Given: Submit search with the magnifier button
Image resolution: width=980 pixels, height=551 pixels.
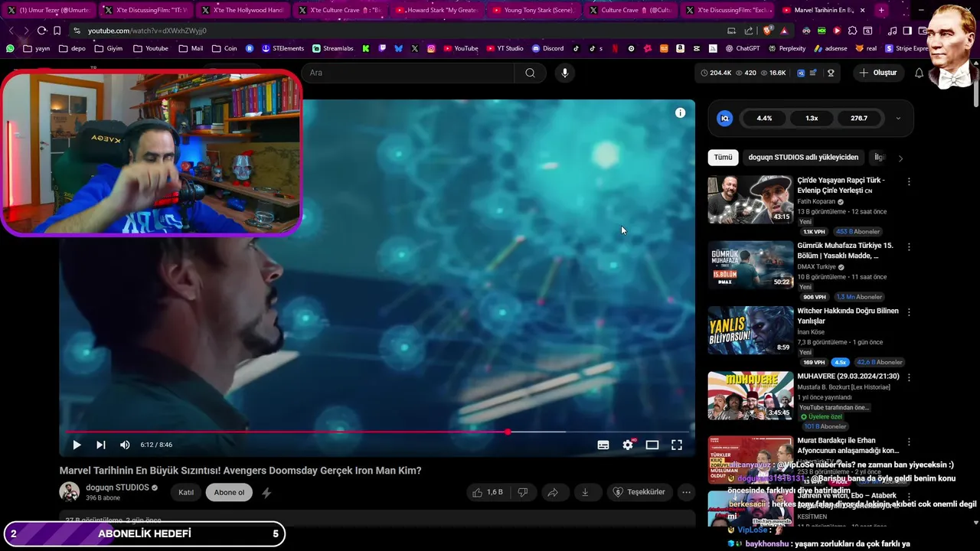Looking at the screenshot, I should pyautogui.click(x=530, y=73).
